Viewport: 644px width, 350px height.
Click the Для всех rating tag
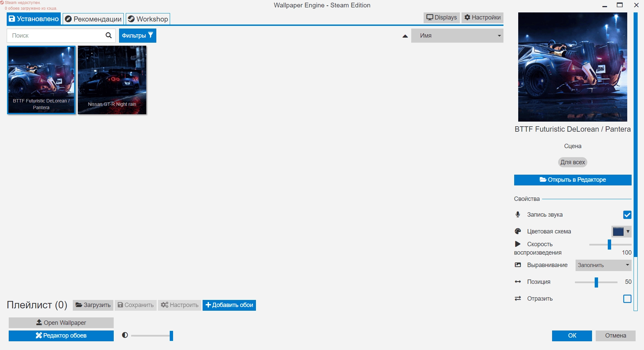(x=573, y=162)
